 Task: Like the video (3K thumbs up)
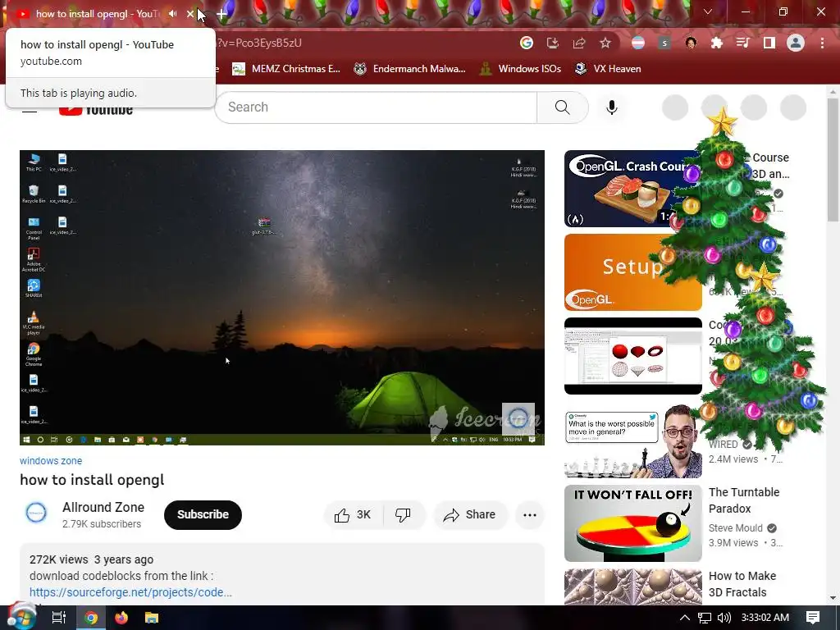(x=353, y=515)
